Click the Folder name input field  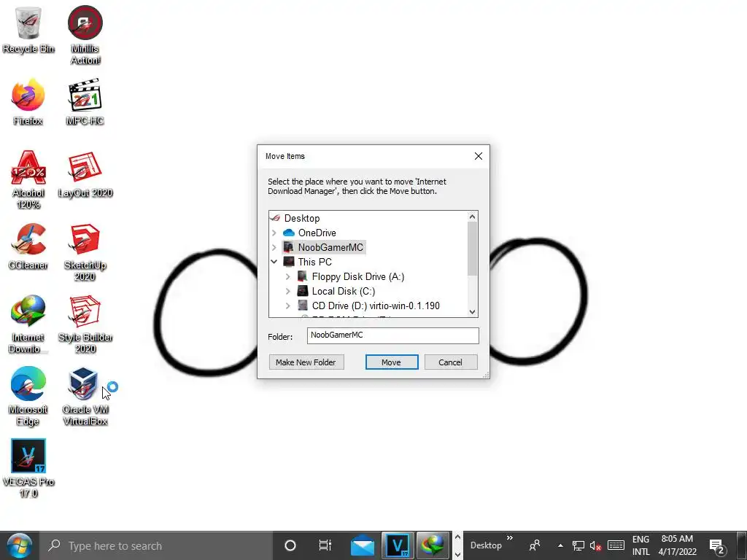(x=393, y=335)
